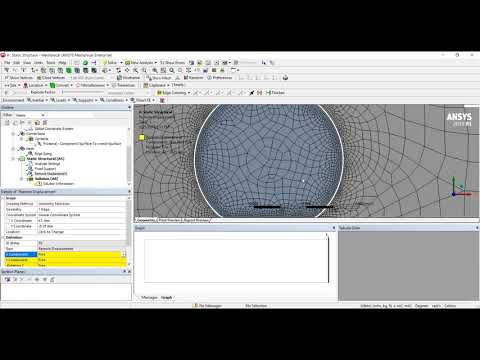Select Solution (A6) in the outline
The image size is (480, 360).
click(x=46, y=179)
